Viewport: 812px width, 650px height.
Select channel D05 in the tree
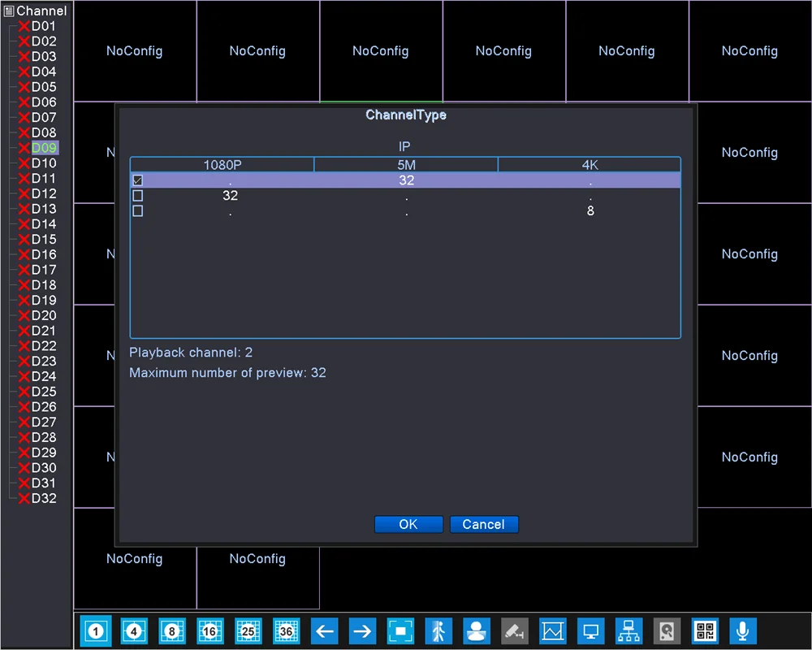44,87
